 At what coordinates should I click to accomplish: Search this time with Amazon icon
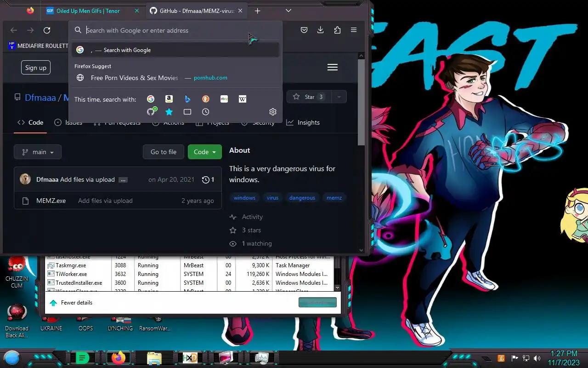tap(169, 99)
